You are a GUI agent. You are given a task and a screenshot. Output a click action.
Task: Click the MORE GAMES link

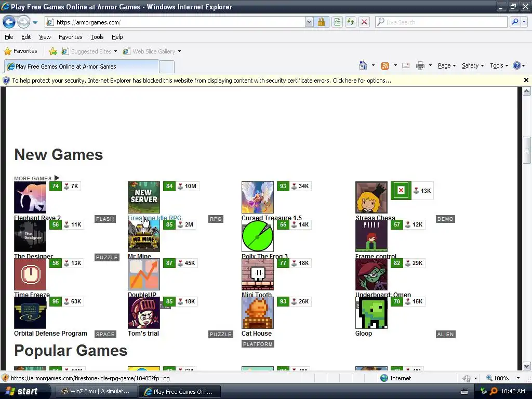tap(37, 178)
